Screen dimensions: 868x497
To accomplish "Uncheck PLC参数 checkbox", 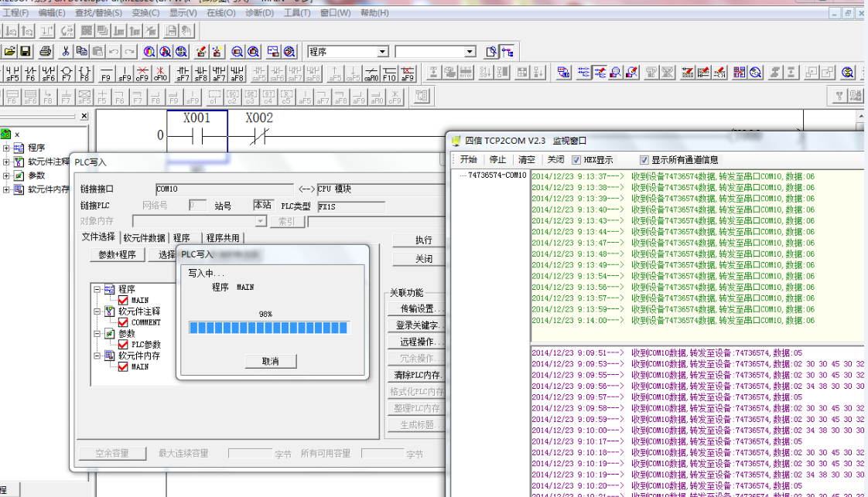I will click(x=123, y=345).
